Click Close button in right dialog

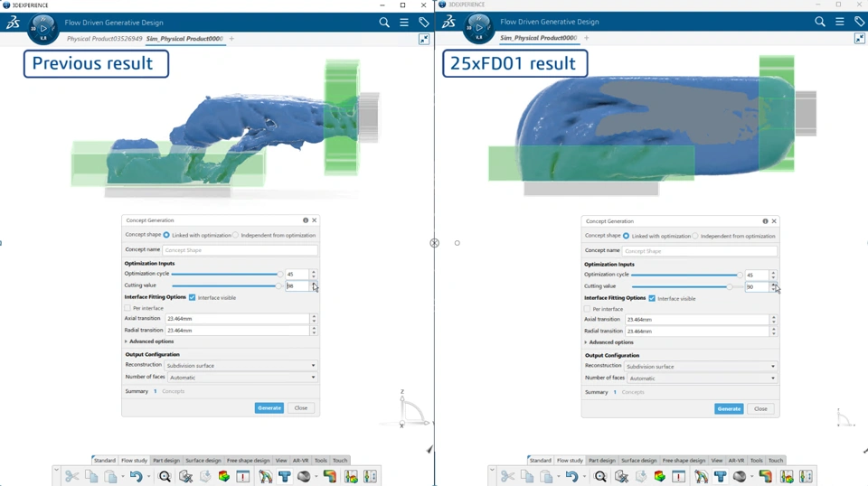click(x=760, y=409)
